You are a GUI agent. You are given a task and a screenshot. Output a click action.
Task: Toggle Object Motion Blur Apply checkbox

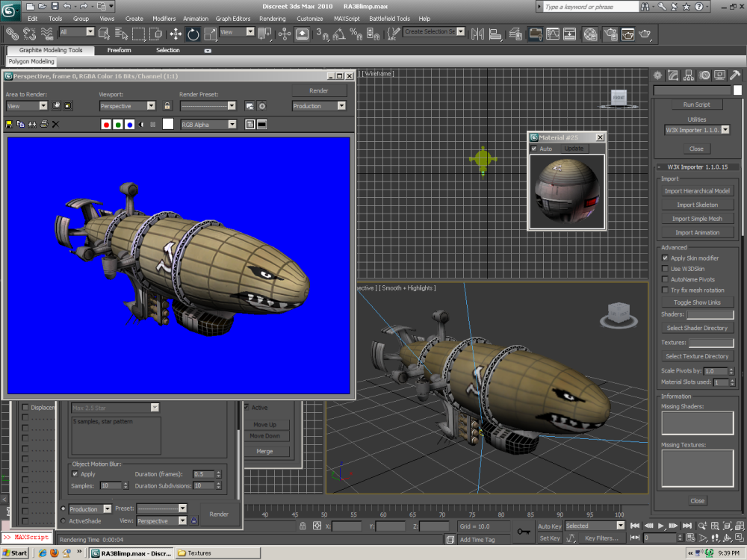75,474
